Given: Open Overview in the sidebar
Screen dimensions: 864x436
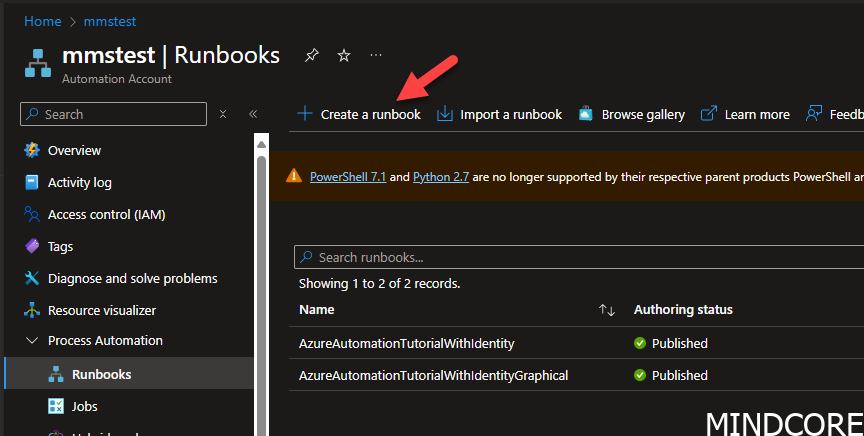Looking at the screenshot, I should coord(74,151).
